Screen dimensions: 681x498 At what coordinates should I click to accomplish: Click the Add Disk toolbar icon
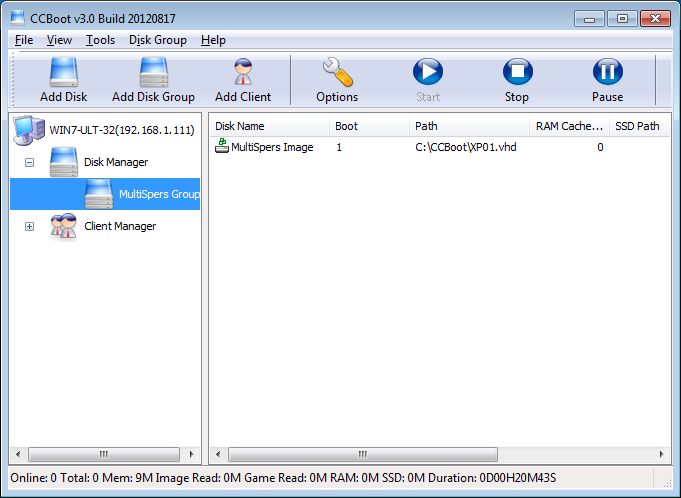(x=63, y=73)
